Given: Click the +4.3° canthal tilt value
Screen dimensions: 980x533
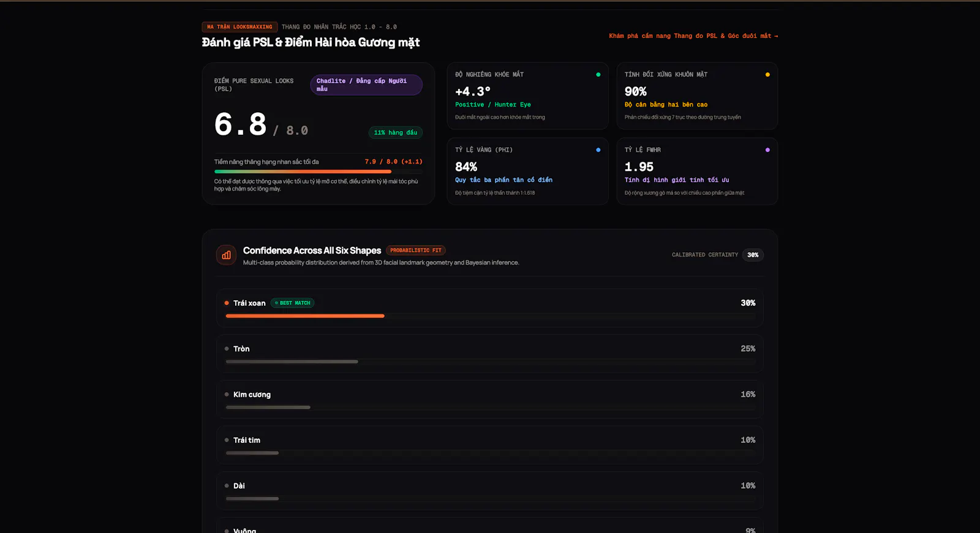Looking at the screenshot, I should tap(473, 91).
